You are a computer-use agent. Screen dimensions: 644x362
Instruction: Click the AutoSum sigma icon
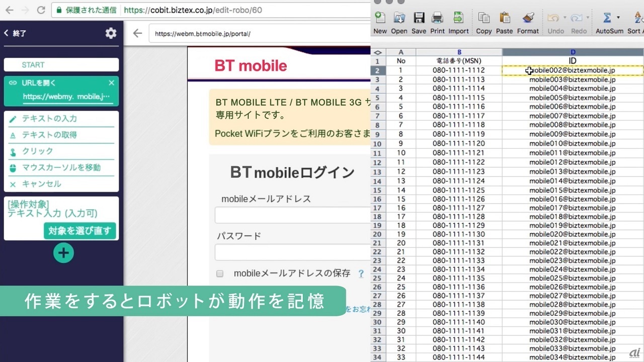click(x=607, y=18)
